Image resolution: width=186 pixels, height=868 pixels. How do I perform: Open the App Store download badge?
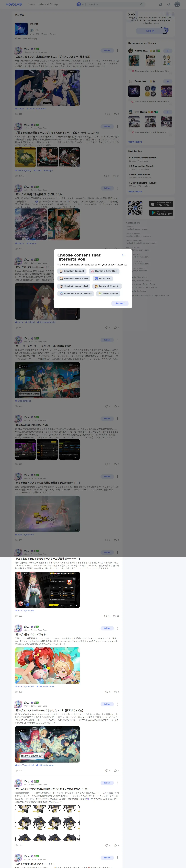(x=161, y=204)
